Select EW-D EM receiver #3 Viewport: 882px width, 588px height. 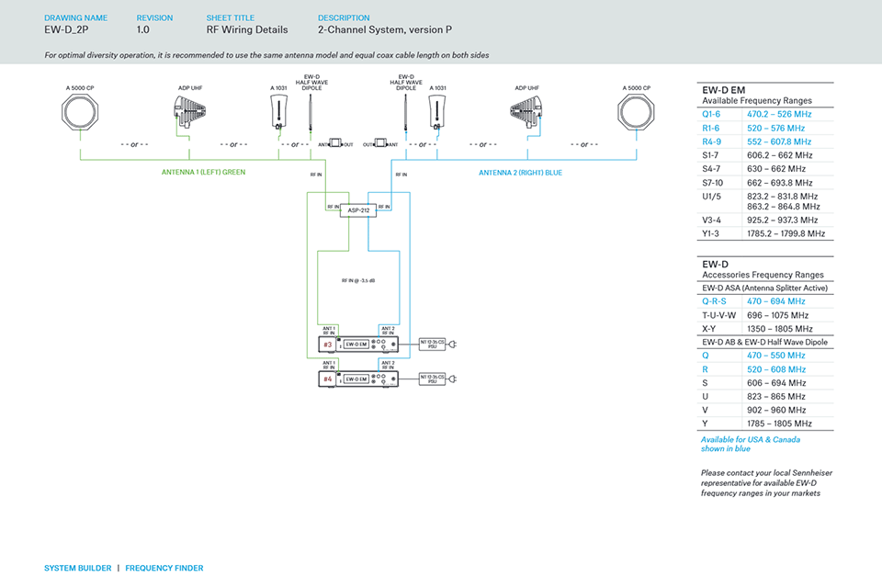(358, 344)
